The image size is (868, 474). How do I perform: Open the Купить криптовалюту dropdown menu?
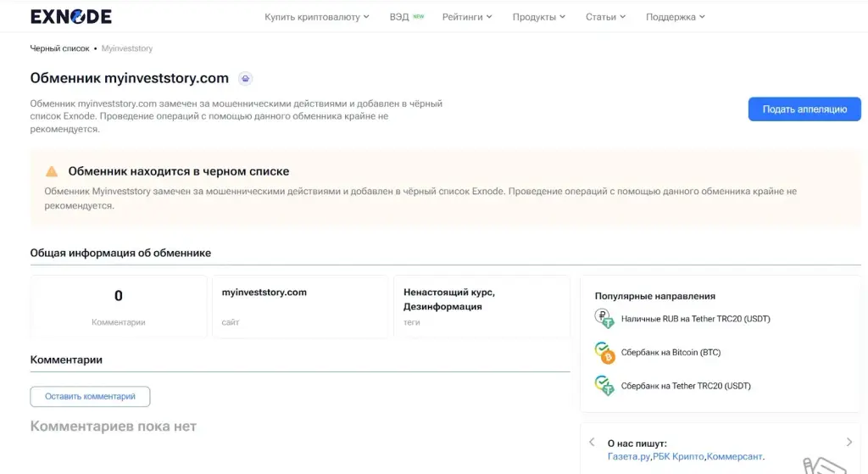click(x=317, y=17)
